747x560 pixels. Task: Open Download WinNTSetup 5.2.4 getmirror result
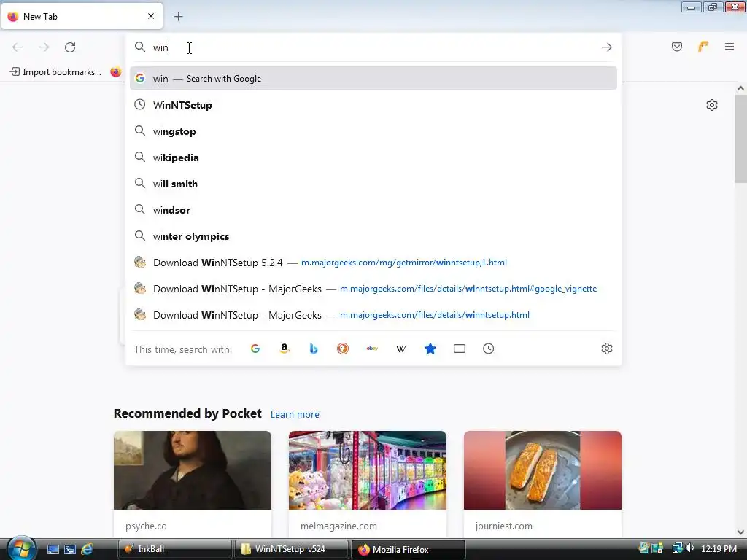373,262
